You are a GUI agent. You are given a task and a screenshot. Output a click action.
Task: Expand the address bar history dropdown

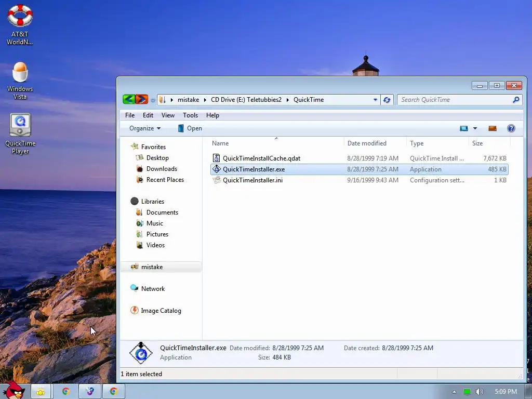tap(375, 100)
